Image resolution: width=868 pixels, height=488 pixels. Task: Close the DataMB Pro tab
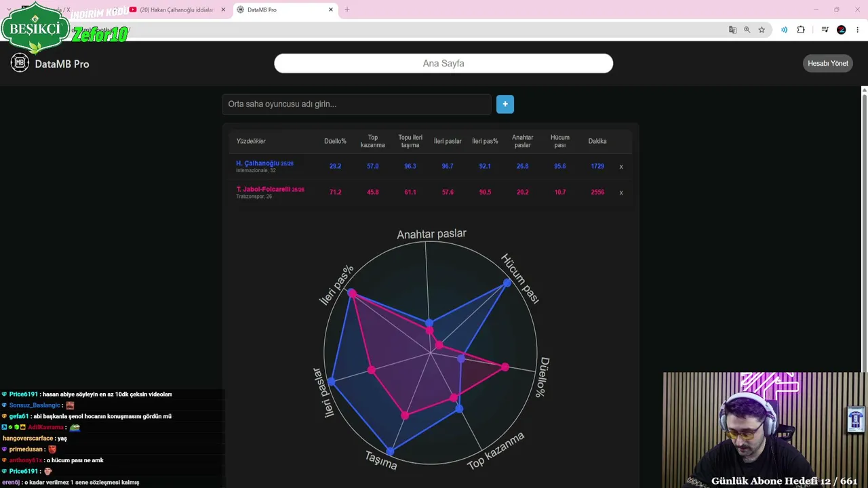coord(331,9)
